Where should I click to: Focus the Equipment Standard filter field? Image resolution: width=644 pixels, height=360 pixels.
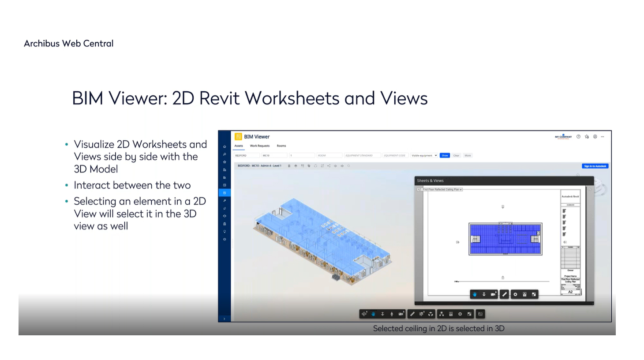(x=362, y=155)
